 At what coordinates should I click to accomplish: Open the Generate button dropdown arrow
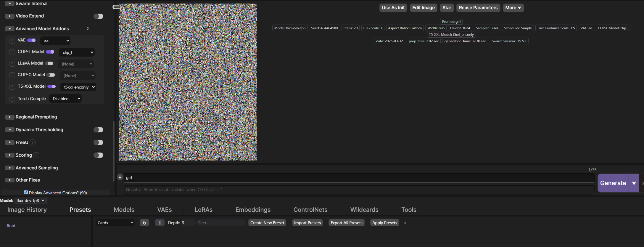(x=634, y=183)
